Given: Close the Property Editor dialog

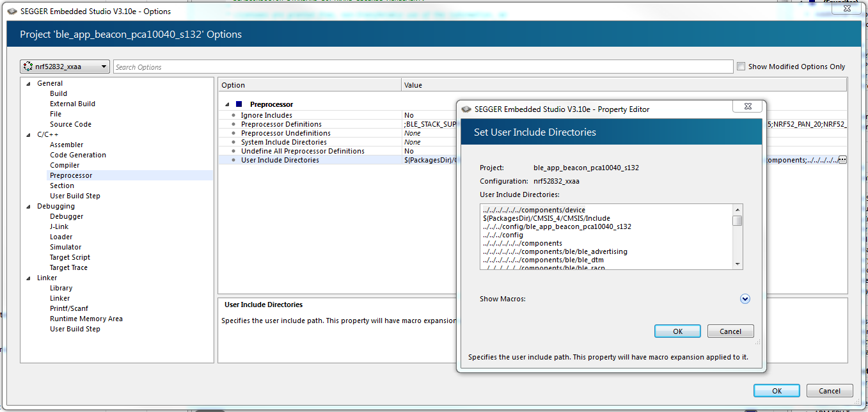Looking at the screenshot, I should (746, 106).
